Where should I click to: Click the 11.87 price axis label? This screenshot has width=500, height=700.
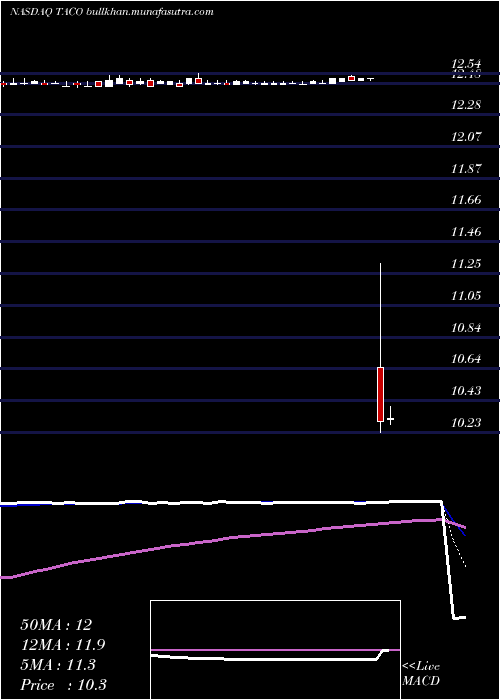(466, 169)
